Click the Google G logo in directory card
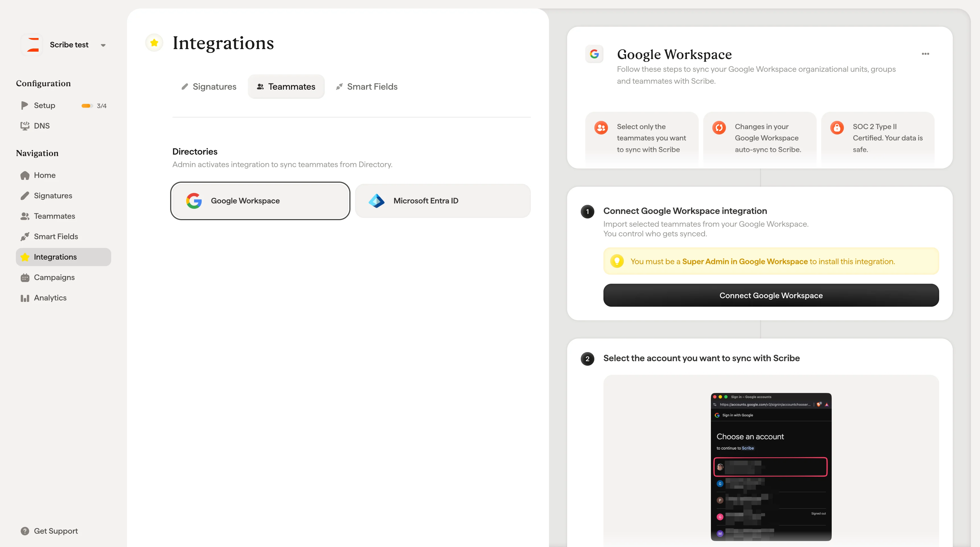 [x=194, y=201]
